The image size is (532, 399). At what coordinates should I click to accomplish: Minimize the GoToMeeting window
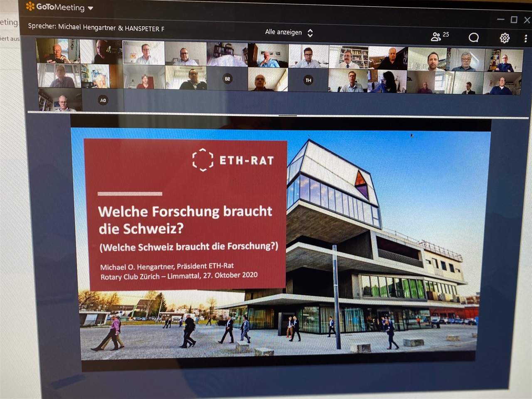500,19
